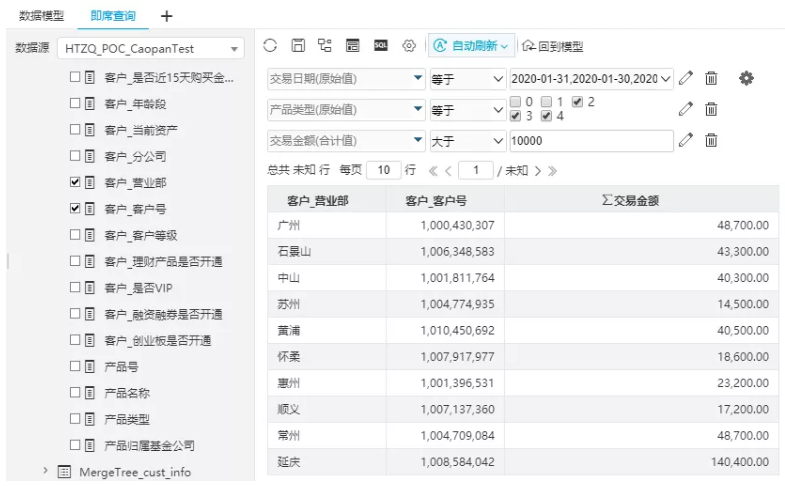
Task: Open the date values dropdown 2020-01-31
Action: [591, 79]
